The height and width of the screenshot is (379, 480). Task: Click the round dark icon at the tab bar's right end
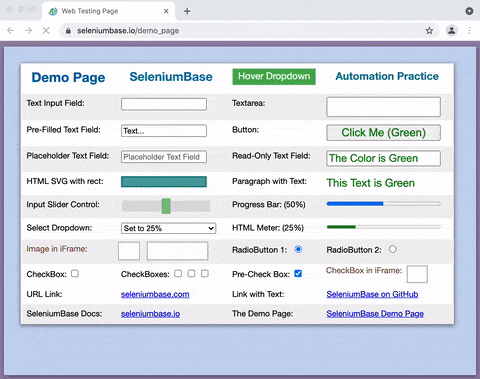469,11
